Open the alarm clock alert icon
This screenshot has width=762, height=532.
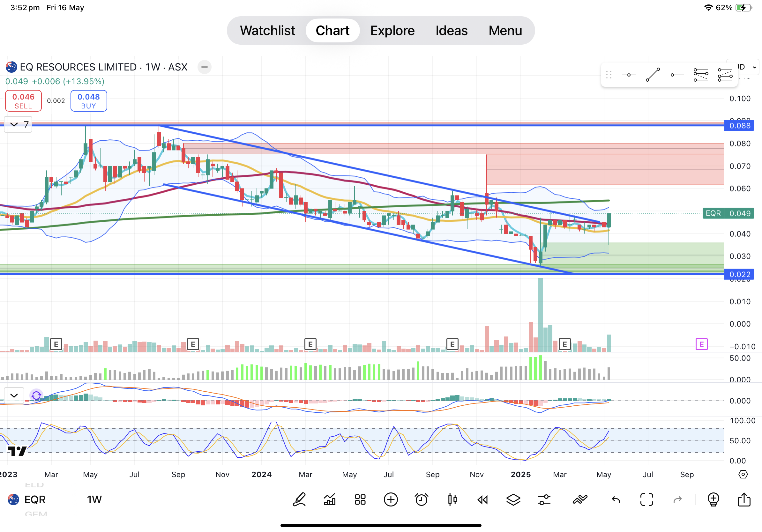[x=422, y=499]
